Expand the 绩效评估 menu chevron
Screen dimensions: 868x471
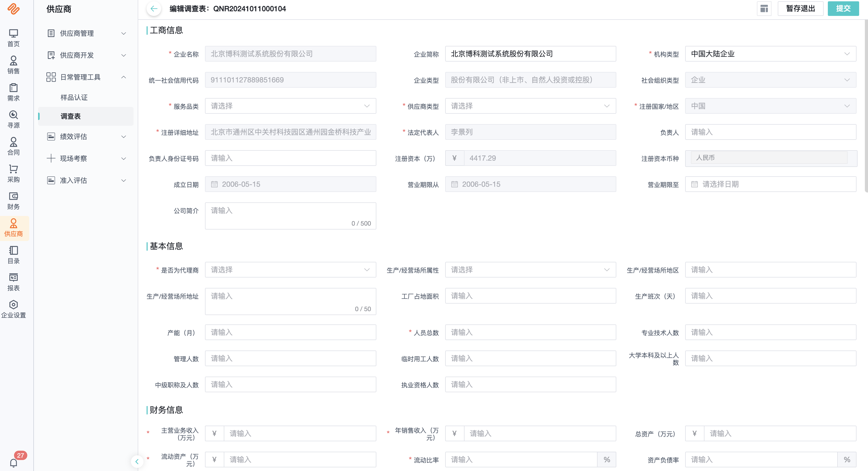point(124,136)
